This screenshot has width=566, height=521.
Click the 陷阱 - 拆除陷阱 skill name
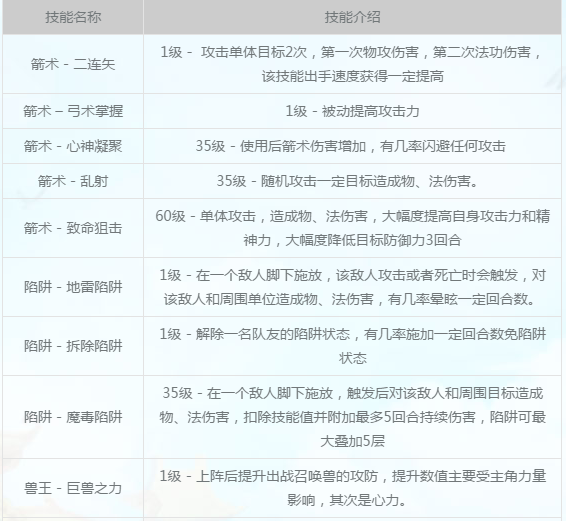[x=73, y=346]
